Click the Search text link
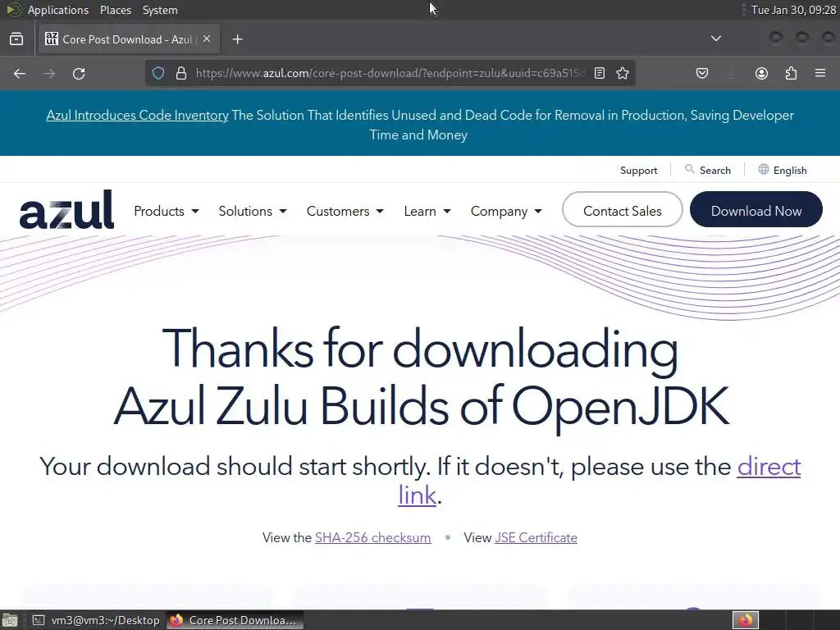 714,171
